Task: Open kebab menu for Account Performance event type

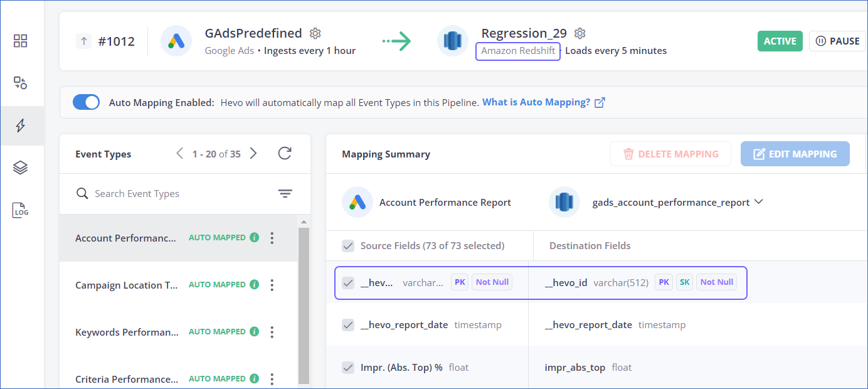Action: pos(272,238)
